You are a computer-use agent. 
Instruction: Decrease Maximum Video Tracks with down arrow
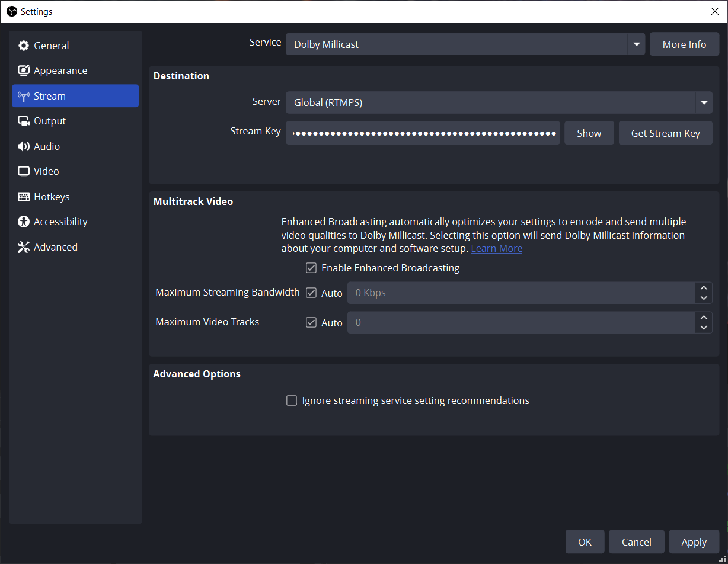(704, 328)
